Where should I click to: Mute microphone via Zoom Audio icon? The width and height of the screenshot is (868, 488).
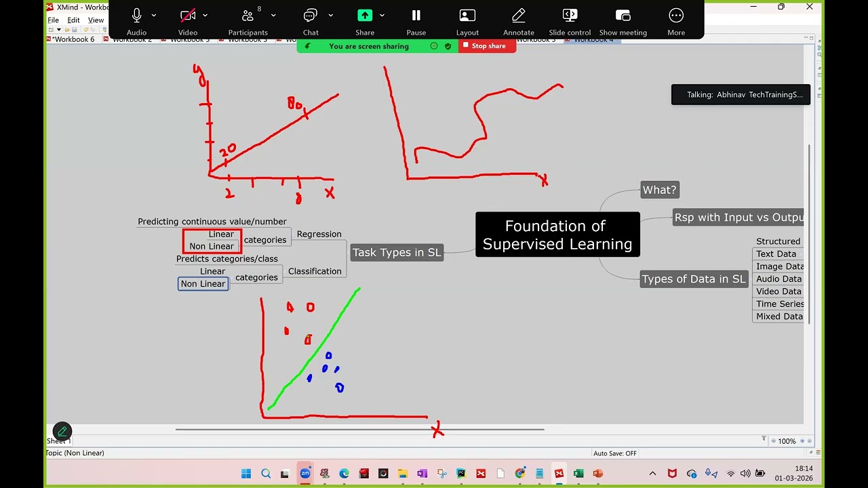(136, 16)
